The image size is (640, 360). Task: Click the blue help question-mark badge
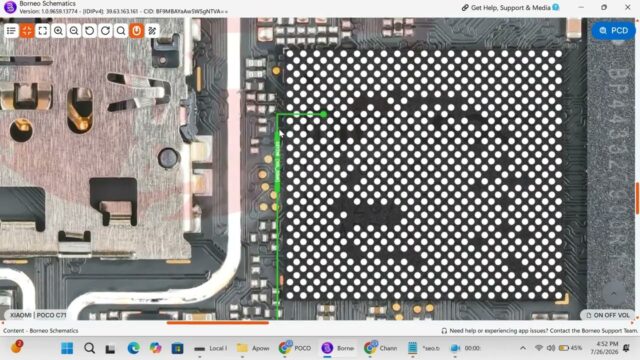556,7
